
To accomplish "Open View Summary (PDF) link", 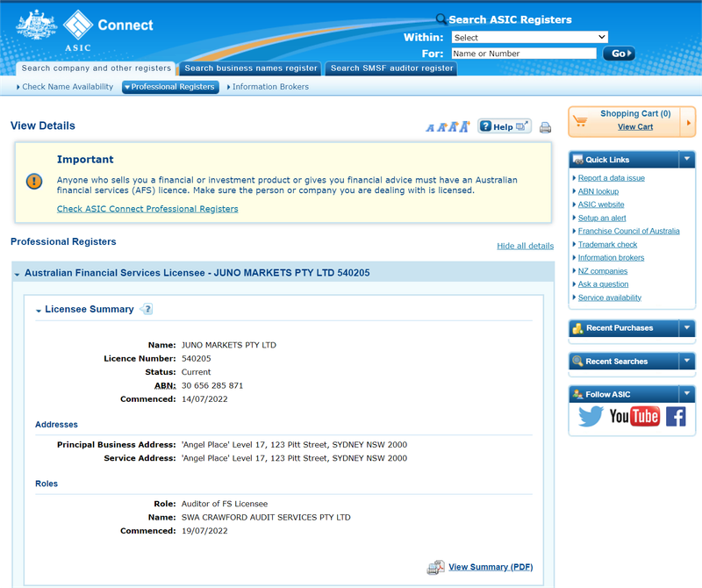I will click(x=491, y=567).
